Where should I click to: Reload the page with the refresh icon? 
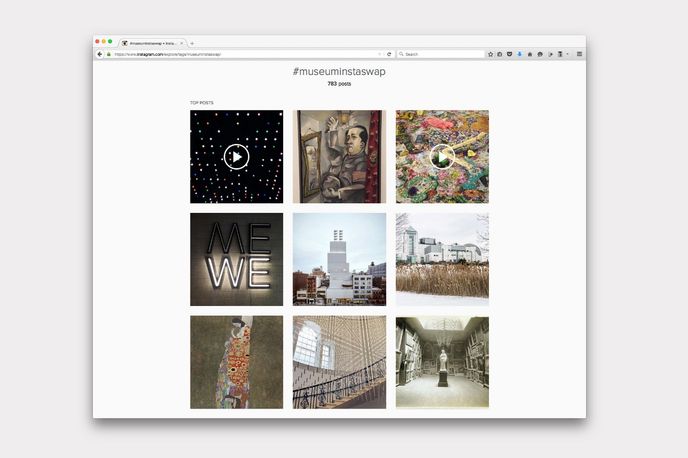point(389,54)
